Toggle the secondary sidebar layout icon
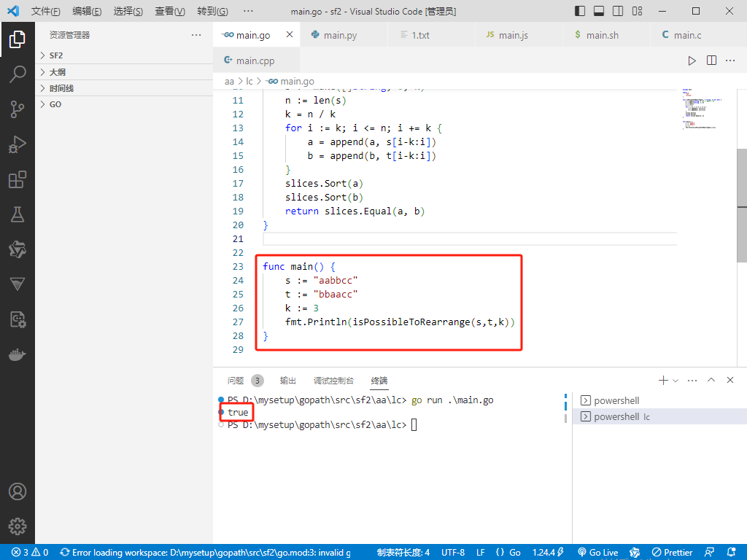The width and height of the screenshot is (747, 560). coord(618,11)
